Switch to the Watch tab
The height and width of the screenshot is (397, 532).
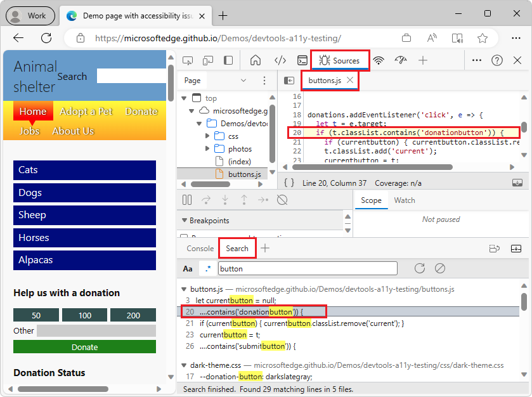404,200
